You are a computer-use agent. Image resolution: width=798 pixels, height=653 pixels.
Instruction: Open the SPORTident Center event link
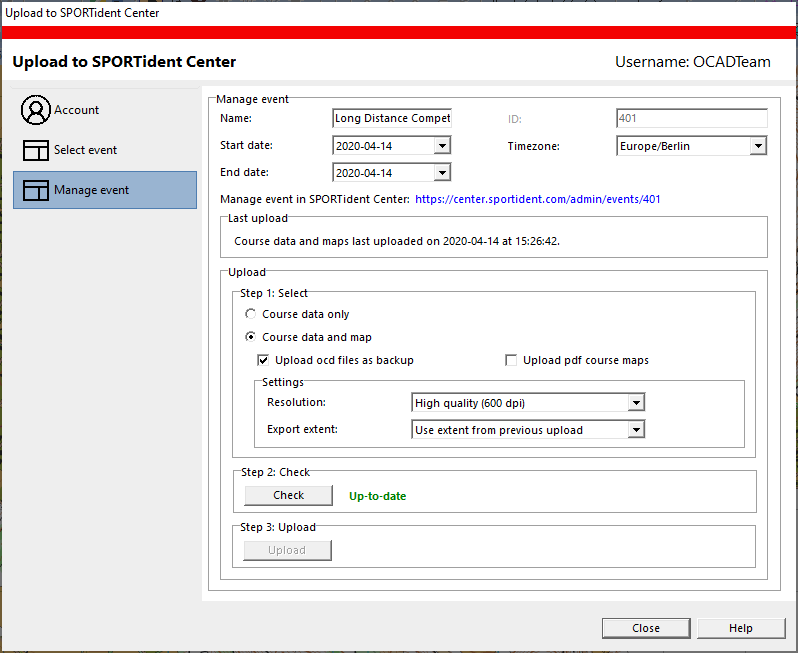[537, 199]
